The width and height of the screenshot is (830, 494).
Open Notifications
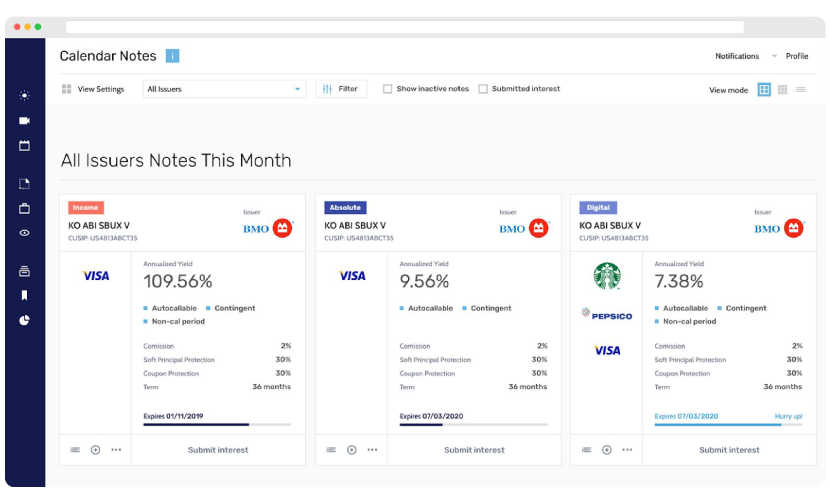(x=737, y=56)
